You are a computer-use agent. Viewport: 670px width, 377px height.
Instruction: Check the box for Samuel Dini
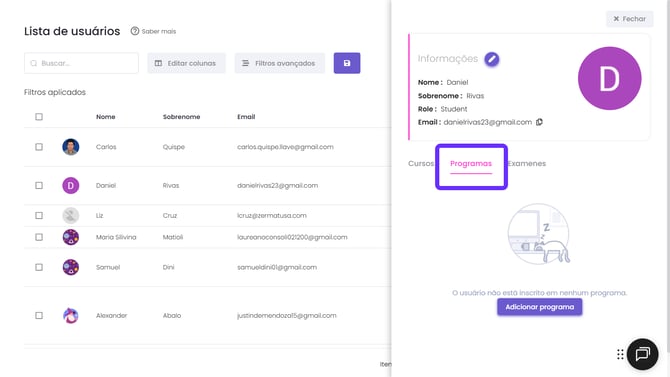click(39, 267)
